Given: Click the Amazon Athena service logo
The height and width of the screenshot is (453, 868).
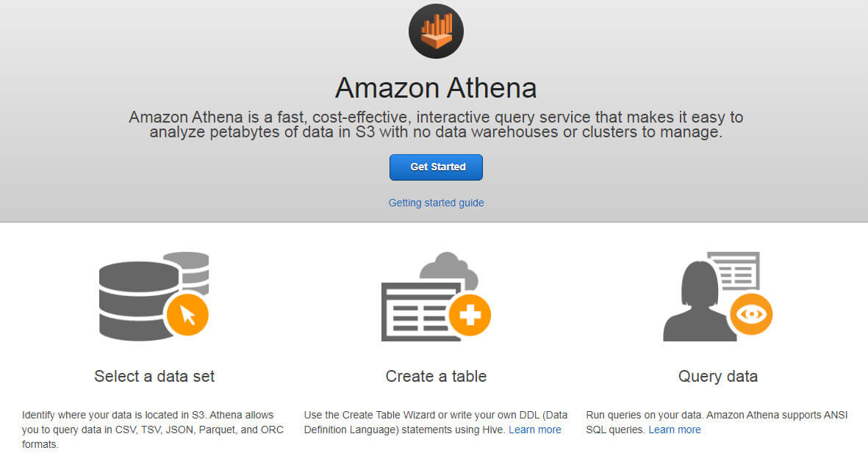Looking at the screenshot, I should (x=436, y=31).
